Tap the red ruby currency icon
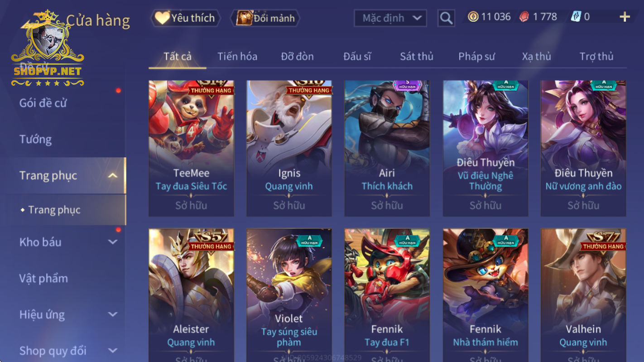This screenshot has height=362, width=644. click(x=524, y=17)
